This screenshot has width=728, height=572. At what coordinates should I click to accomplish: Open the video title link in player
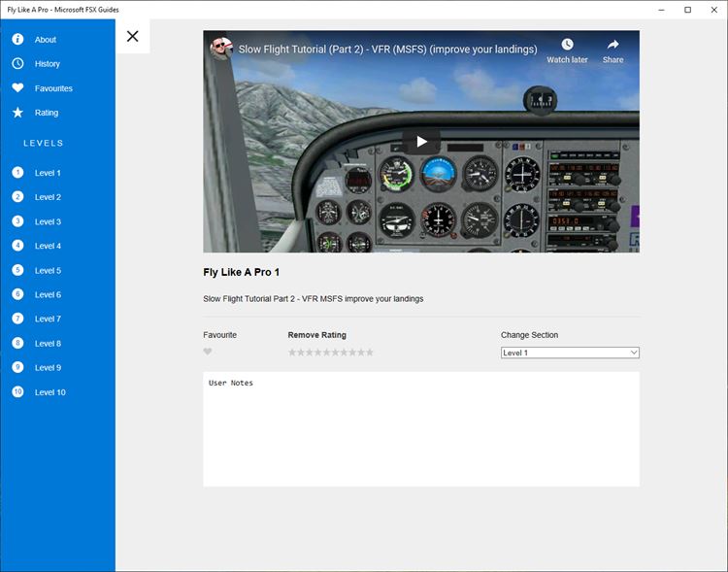coord(387,50)
